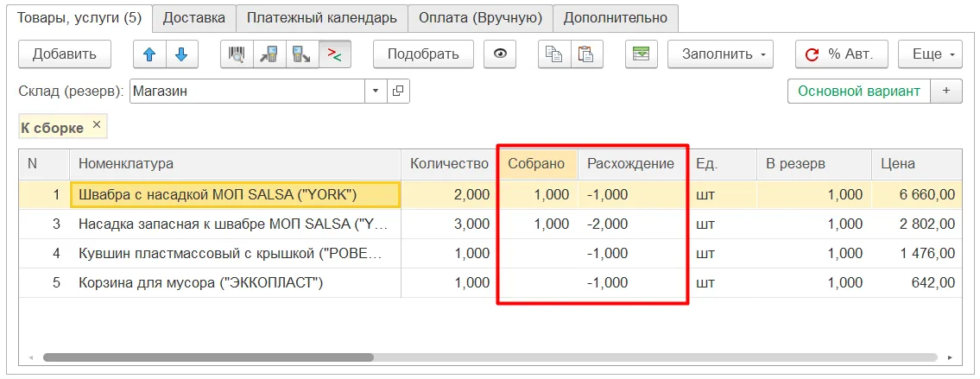
Task: Click Собрано column header
Action: point(538,164)
